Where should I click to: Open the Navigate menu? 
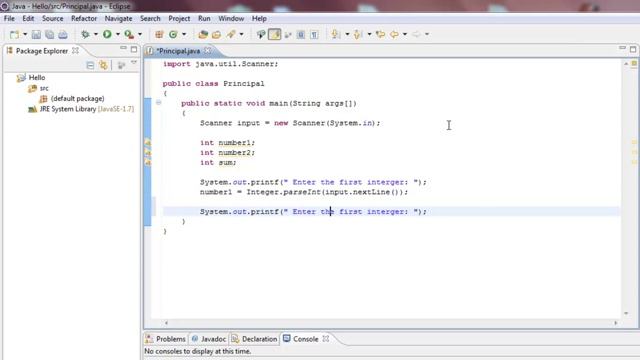click(x=118, y=18)
